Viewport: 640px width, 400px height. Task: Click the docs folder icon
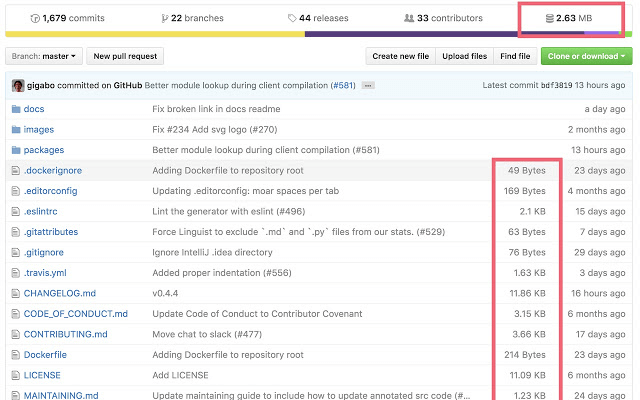[x=15, y=109]
